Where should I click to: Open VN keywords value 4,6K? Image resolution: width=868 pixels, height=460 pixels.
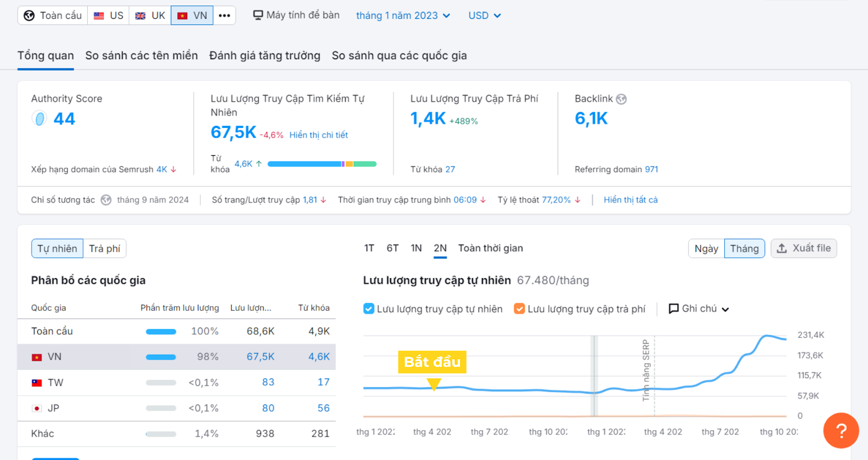coord(319,357)
